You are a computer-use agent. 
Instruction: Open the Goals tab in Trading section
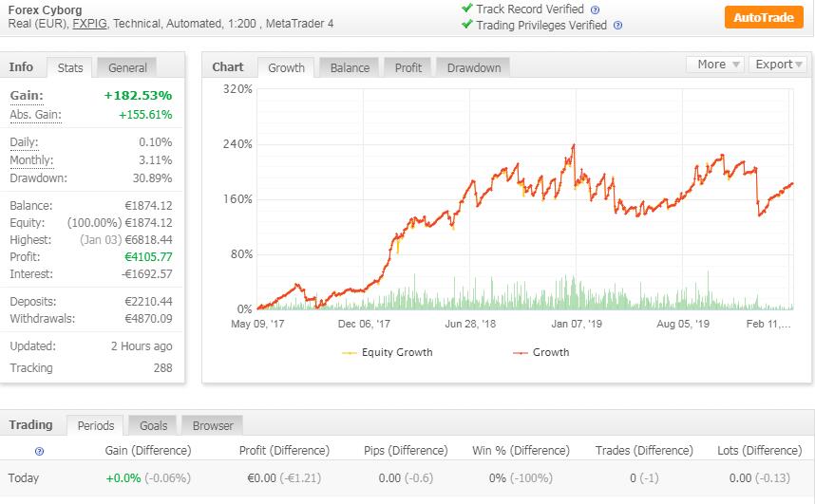pyautogui.click(x=152, y=425)
